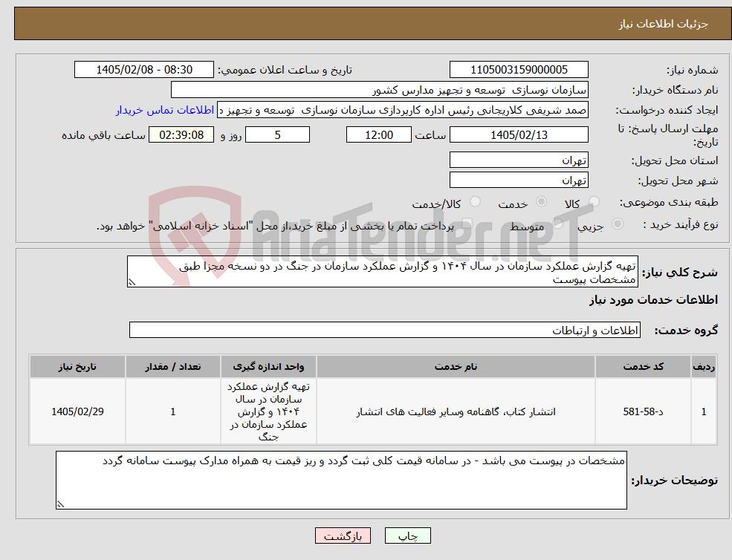This screenshot has height=560, width=732.
Task: Click the service group field اطلاعات و ارتباطات
Action: [385, 330]
